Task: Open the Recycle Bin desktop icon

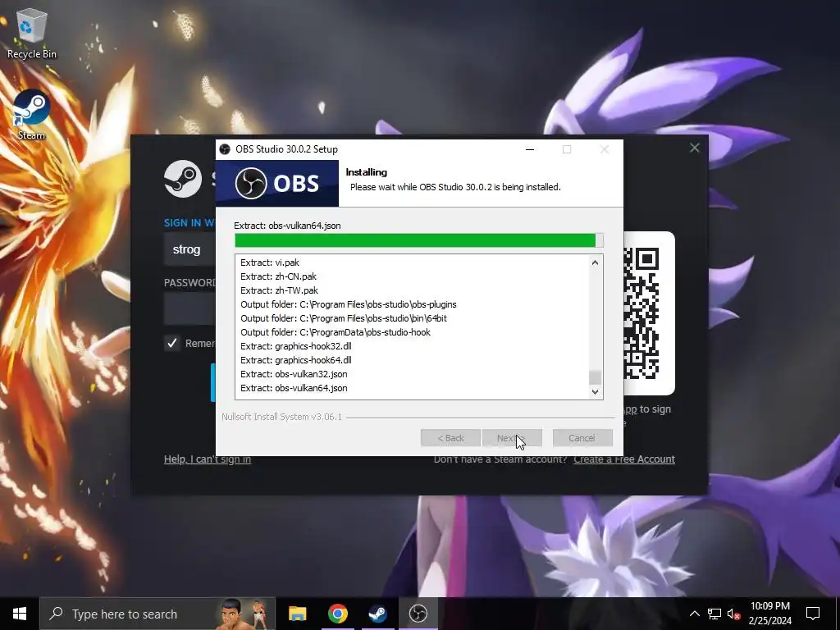Action: (31, 33)
